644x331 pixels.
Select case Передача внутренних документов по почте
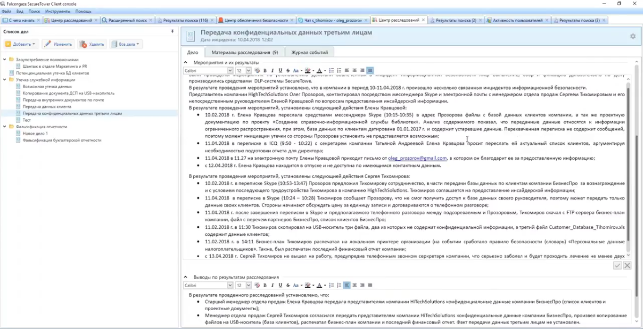click(x=63, y=100)
